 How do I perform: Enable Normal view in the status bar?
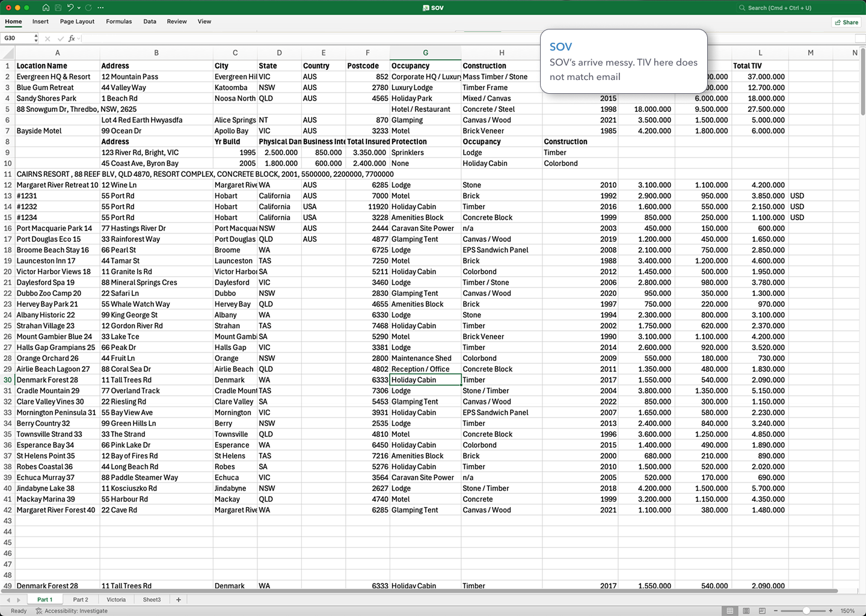click(x=729, y=610)
